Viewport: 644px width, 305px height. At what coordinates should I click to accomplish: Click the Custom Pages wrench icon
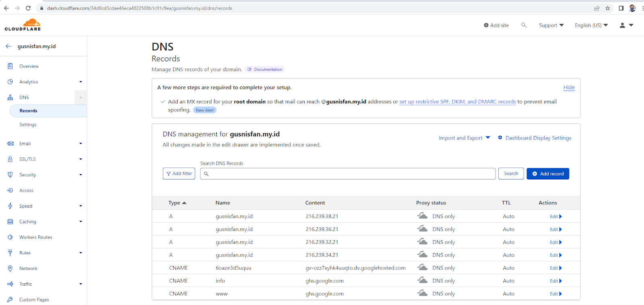10,300
